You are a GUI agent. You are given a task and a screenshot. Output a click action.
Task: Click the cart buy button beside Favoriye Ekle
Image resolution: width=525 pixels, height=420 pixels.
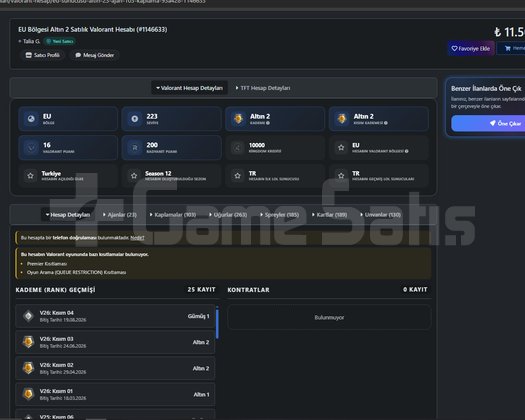[x=512, y=49]
